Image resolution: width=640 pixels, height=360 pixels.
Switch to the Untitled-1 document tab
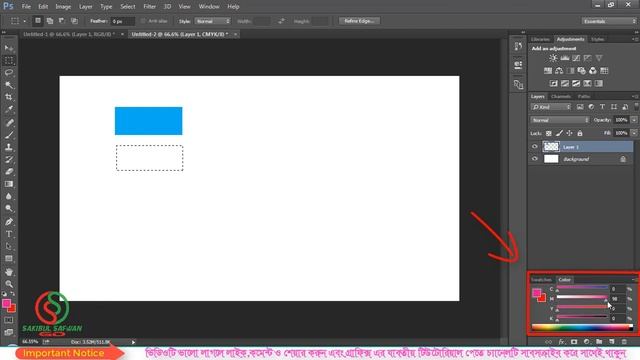click(69, 34)
